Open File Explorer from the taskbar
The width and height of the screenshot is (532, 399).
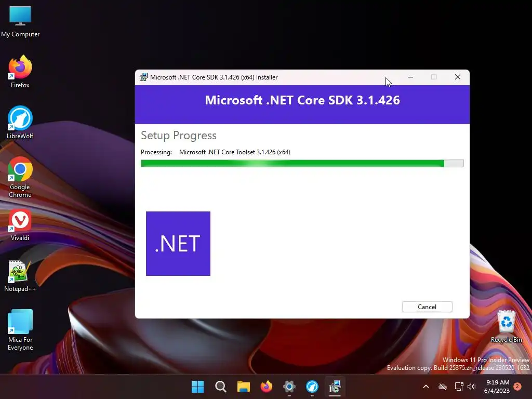[243, 387]
